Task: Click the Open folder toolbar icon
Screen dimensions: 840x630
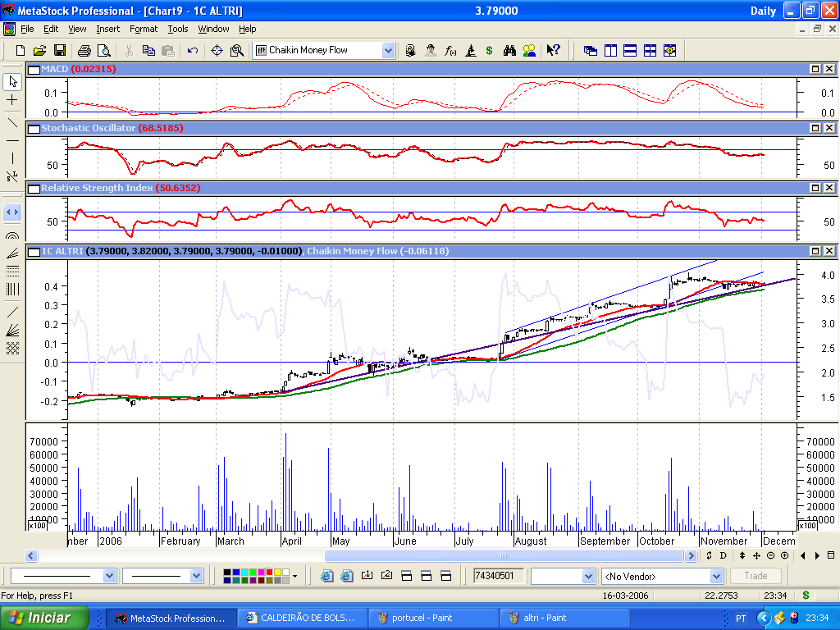Action: pyautogui.click(x=39, y=50)
